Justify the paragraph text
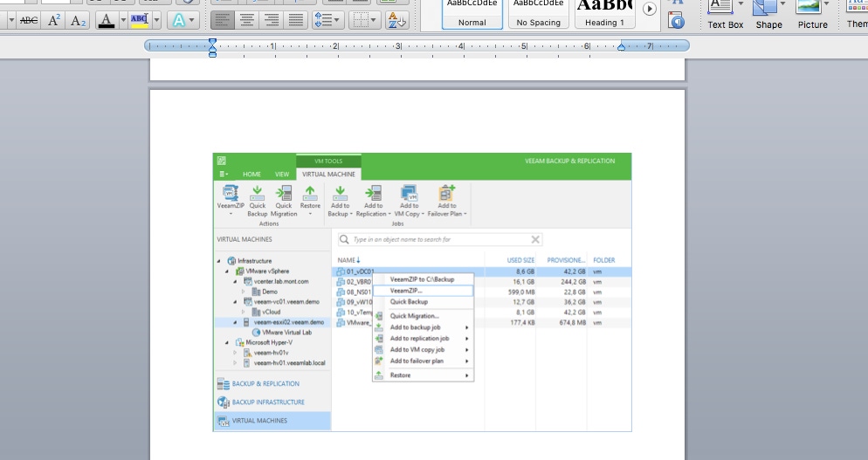The width and height of the screenshot is (868, 460). tap(296, 21)
